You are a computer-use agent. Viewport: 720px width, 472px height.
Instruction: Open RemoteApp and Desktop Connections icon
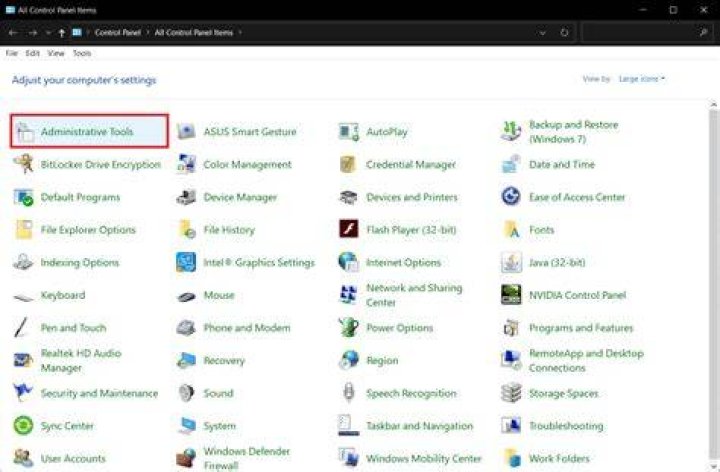(511, 361)
